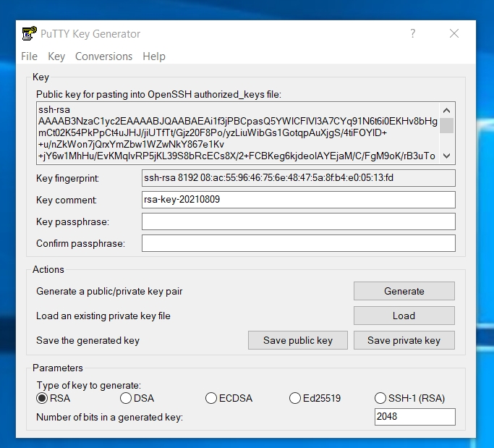Screen dimensions: 494x448
Task: Open the File menu
Action: 30,56
